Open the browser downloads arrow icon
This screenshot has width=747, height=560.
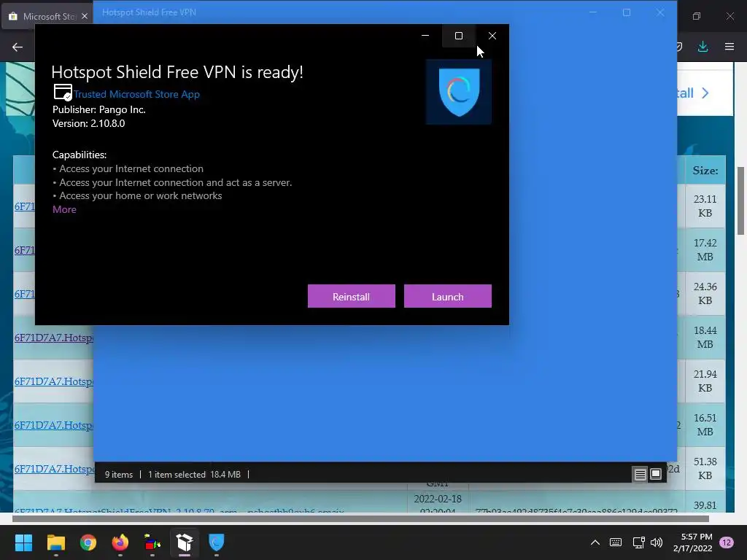point(703,47)
